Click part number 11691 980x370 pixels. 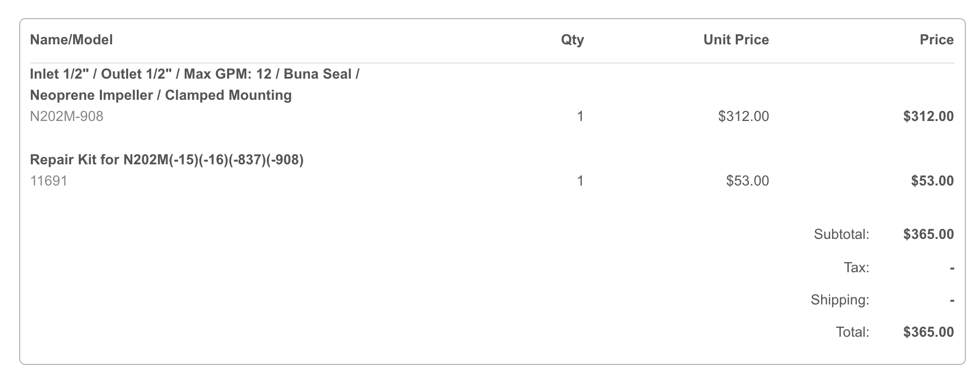[48, 181]
